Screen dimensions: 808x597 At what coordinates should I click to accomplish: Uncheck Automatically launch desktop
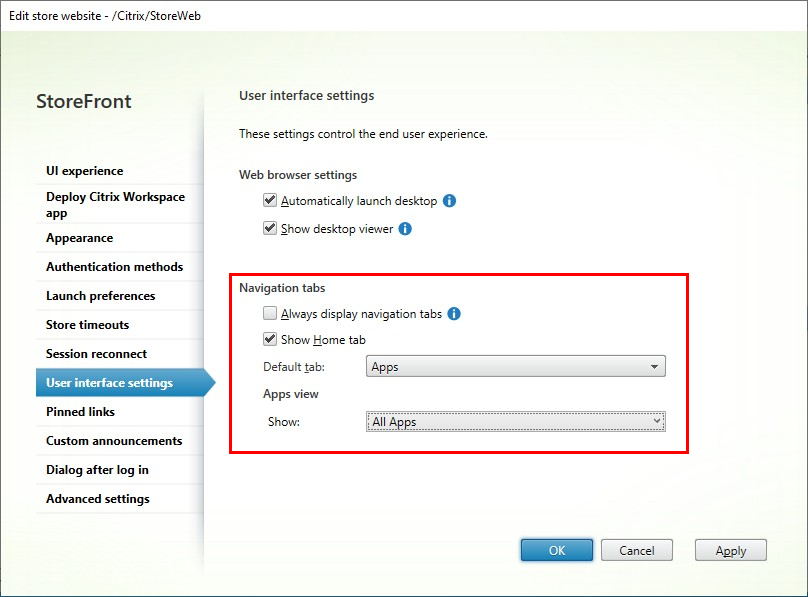click(x=269, y=200)
